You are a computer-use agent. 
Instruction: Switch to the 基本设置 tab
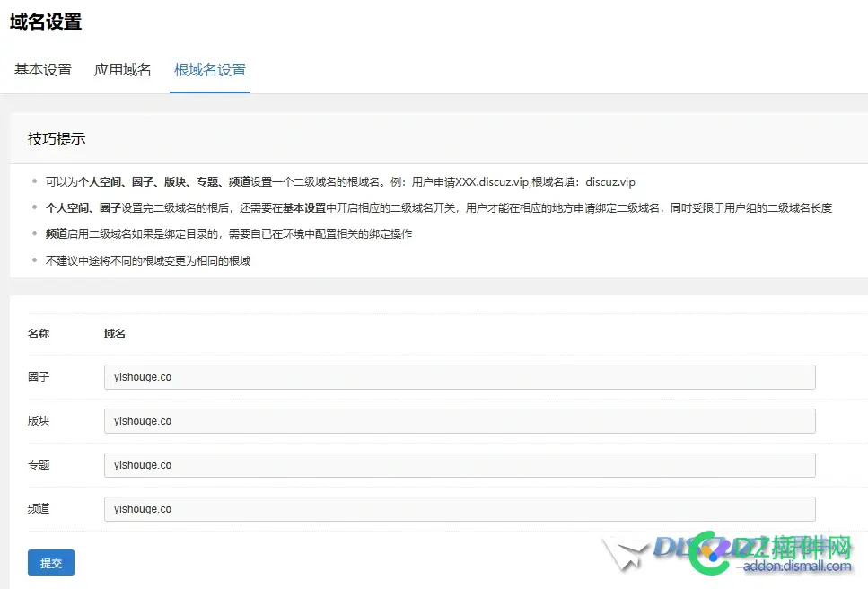click(41, 68)
